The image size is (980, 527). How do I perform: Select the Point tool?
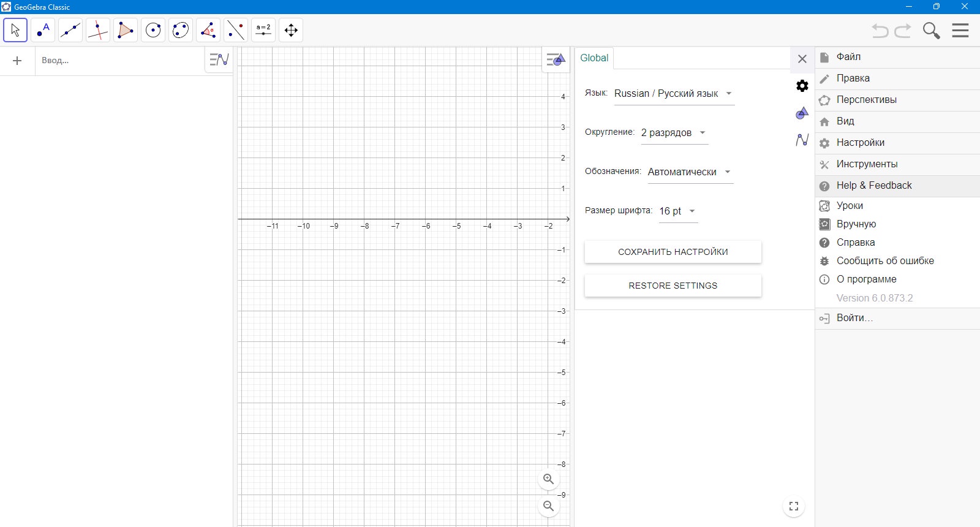[43, 30]
